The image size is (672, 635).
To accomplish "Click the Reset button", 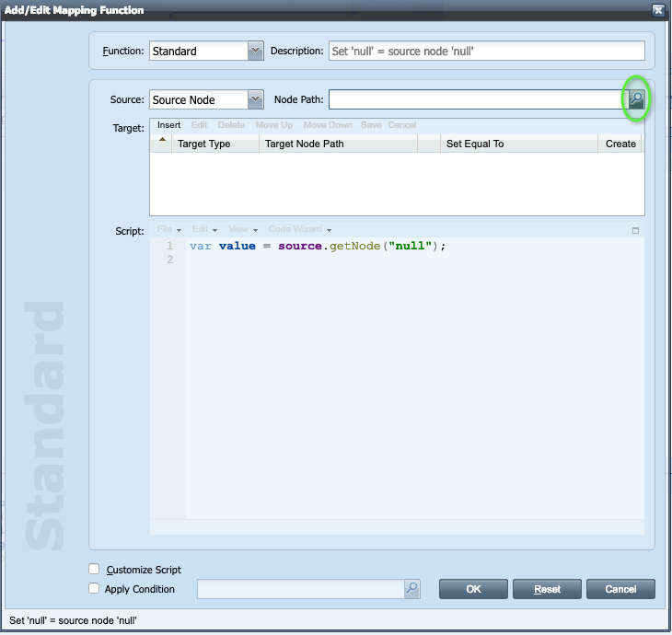I will (x=547, y=589).
